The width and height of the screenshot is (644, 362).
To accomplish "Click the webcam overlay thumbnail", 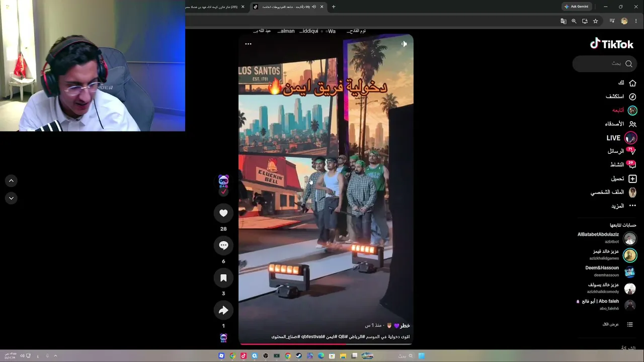I will pyautogui.click(x=93, y=65).
